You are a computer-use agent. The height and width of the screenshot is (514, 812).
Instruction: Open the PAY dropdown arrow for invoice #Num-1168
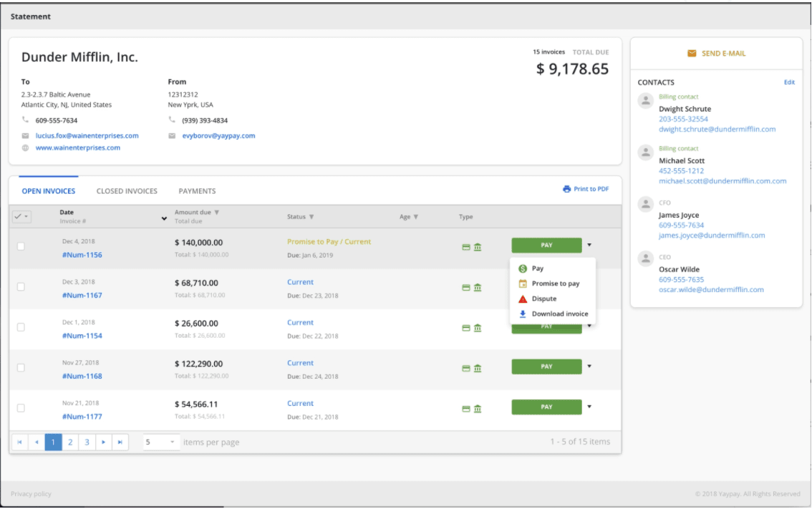pyautogui.click(x=589, y=367)
